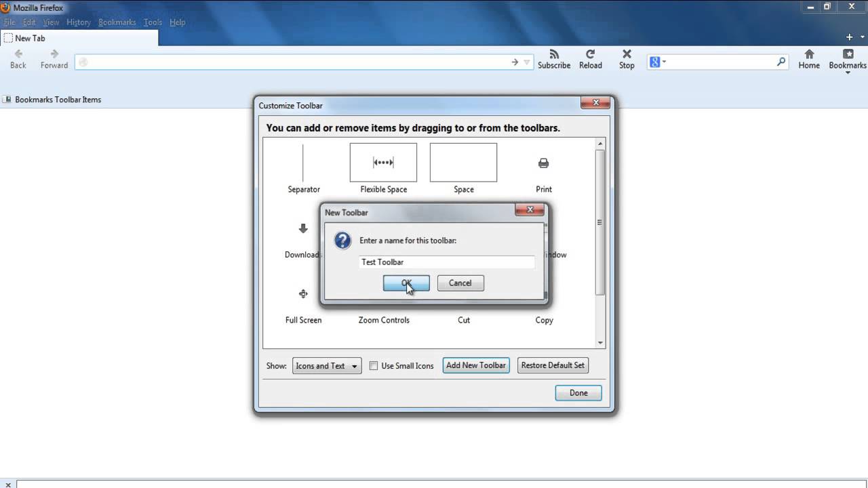
Task: Select the Full Screen icon
Action: pyautogui.click(x=303, y=293)
